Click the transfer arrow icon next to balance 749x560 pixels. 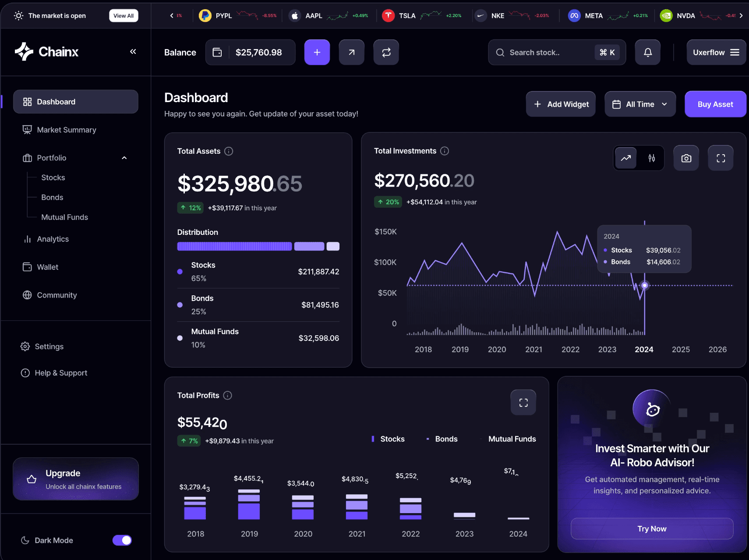(x=351, y=52)
